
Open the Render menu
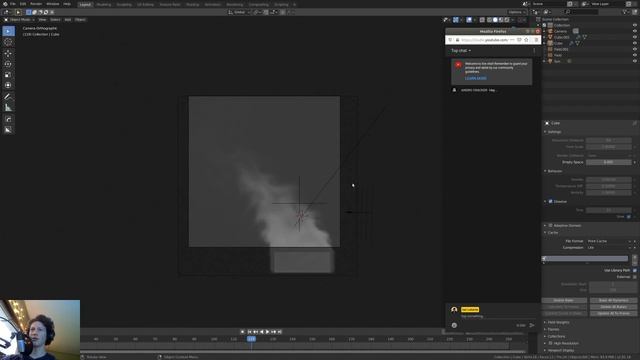(36, 4)
